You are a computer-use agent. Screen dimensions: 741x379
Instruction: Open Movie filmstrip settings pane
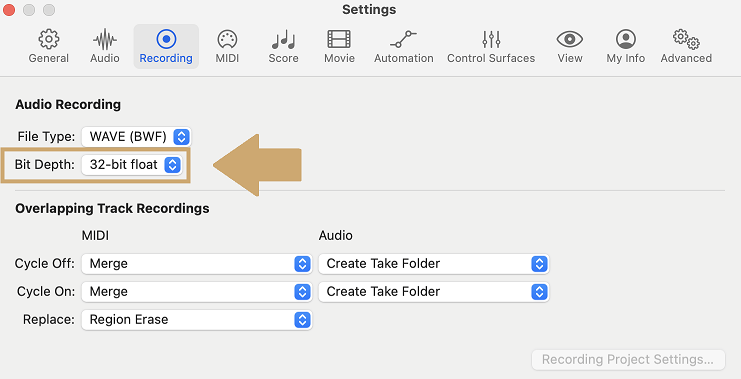point(339,46)
